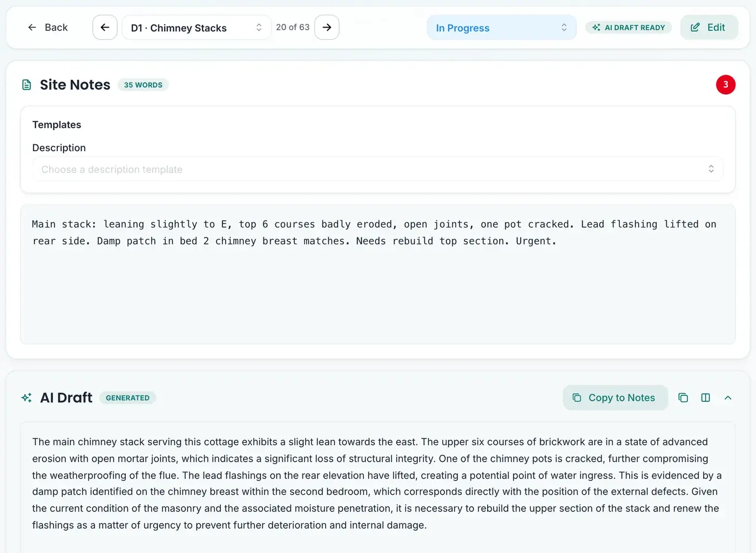Click the Description label

(x=59, y=148)
